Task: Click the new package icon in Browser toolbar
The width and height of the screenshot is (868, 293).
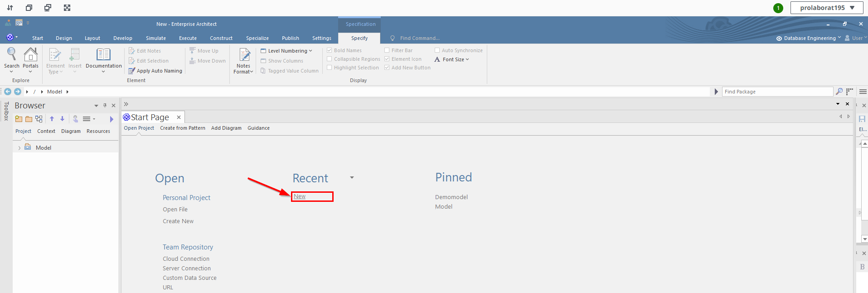Action: click(19, 119)
